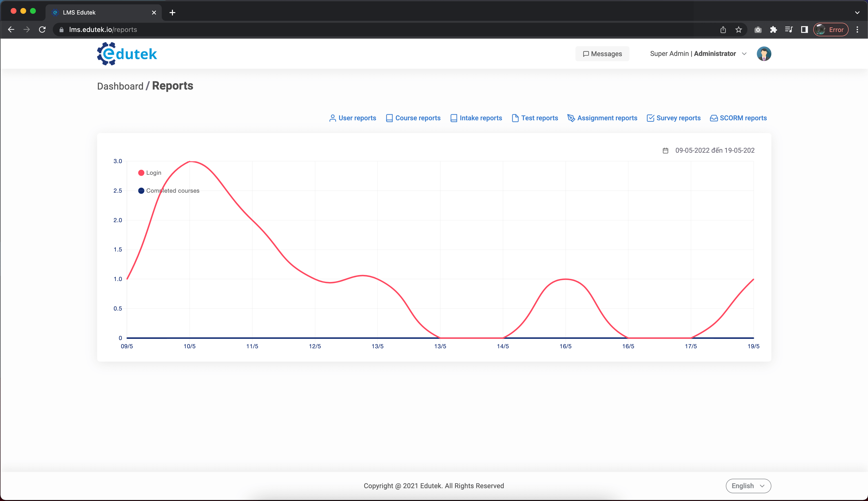The image size is (868, 501).
Task: Open the Extensions puzzle icon
Action: (x=773, y=30)
